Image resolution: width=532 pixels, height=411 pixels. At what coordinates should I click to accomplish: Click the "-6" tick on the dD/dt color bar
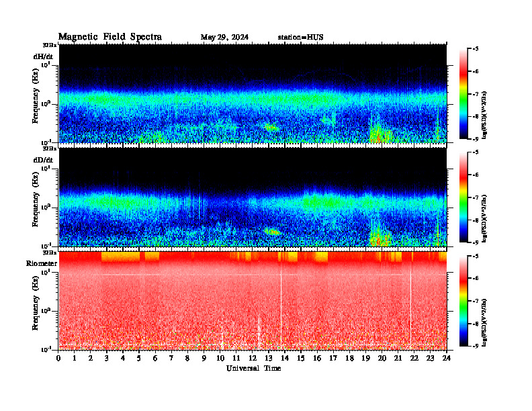(x=476, y=175)
